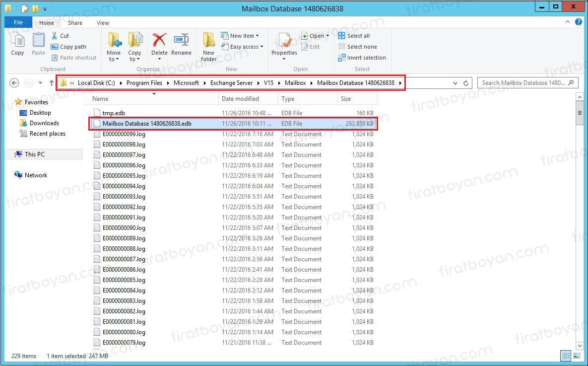Sort by the Size column
Image resolution: width=588 pixels, height=366 pixels.
click(357, 99)
